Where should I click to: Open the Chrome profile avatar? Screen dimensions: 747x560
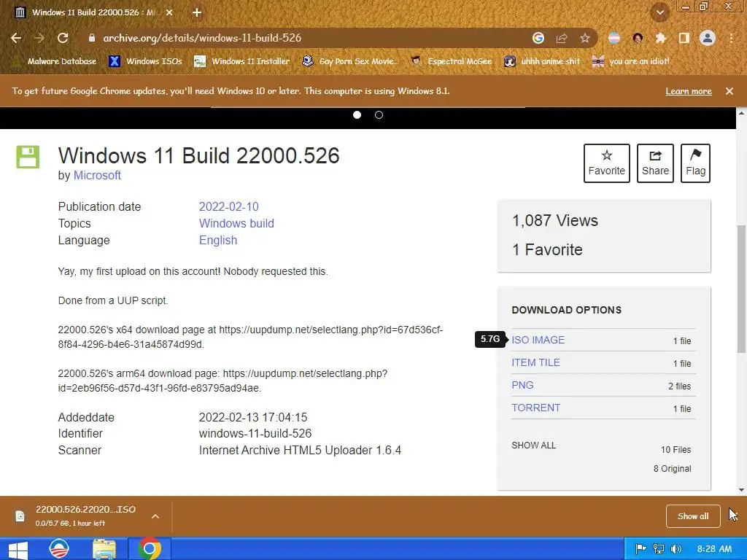point(708,38)
